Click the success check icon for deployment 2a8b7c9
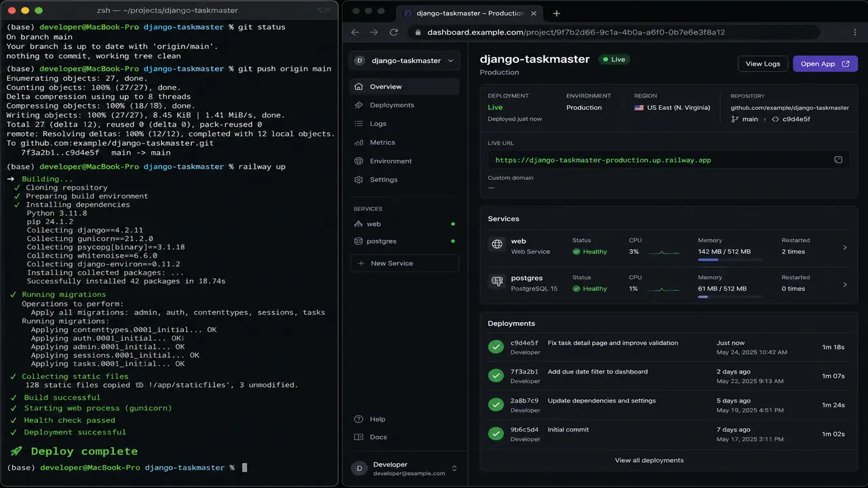The image size is (868, 488). point(495,405)
